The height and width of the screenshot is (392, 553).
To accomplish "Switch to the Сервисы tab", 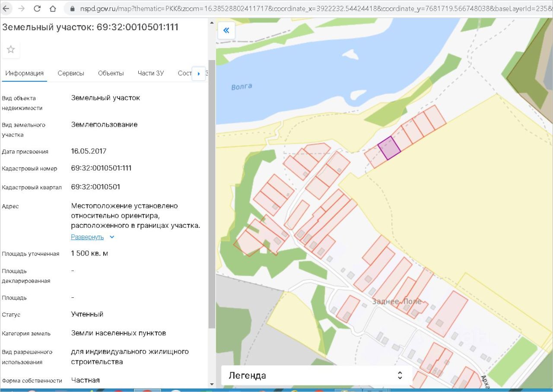I will point(71,73).
